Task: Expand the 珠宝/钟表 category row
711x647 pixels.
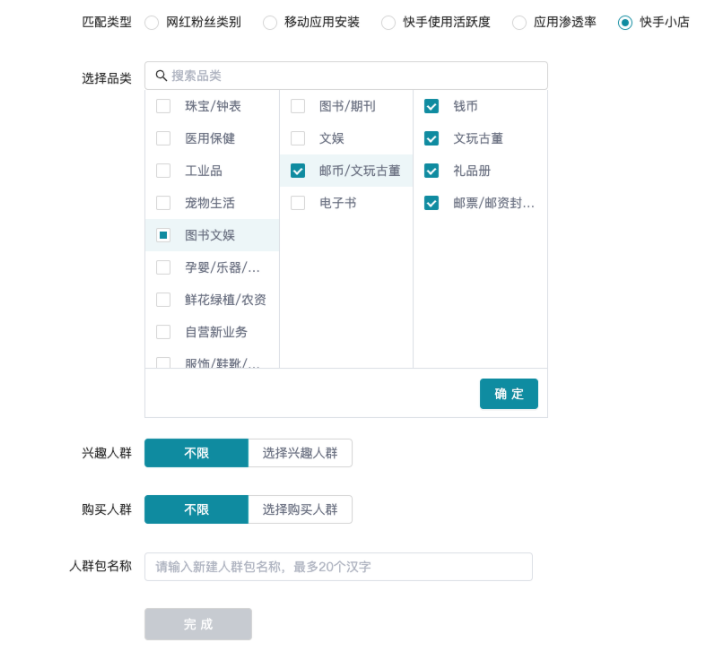Action: coord(212,106)
